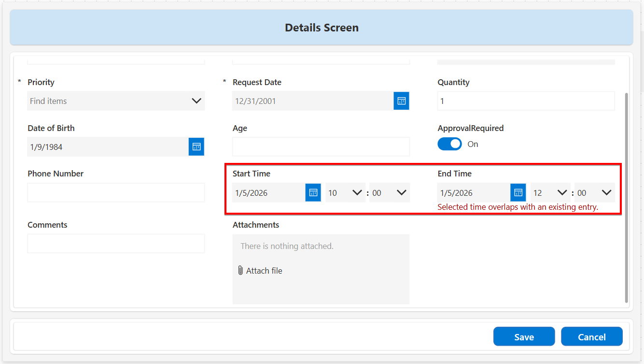Click the paperclip Attach file icon
Viewport: 644px width, 364px height.
pos(240,271)
